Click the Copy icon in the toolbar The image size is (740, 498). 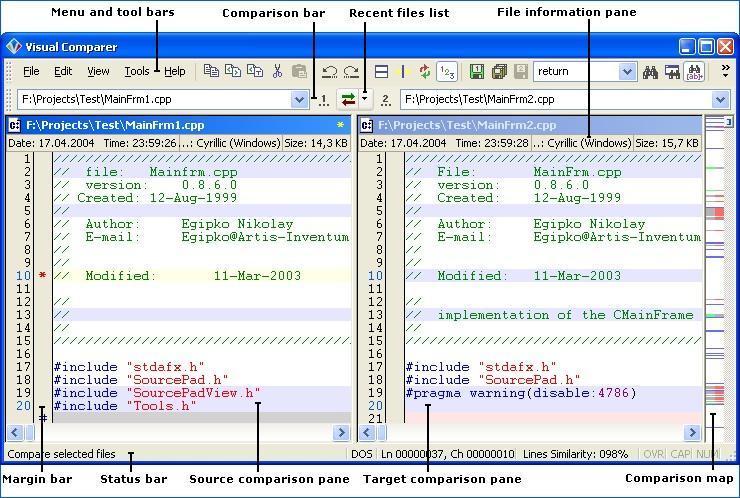click(211, 71)
